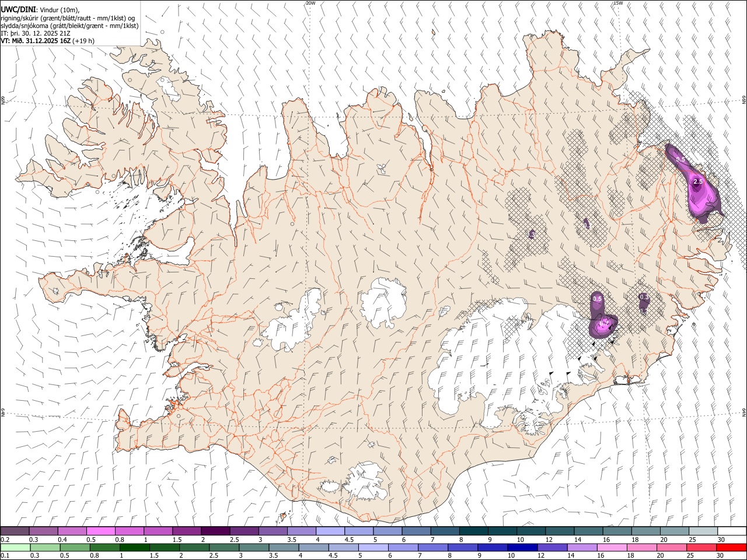Select palest green rain swatch between 0.1 and 0.3
Viewport: 747px width, 560px height.
pos(15,547)
